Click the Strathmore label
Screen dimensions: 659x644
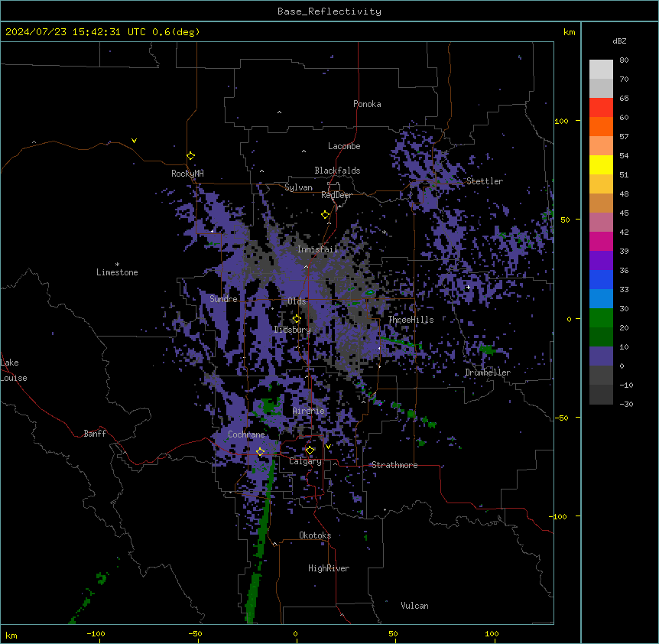pos(394,465)
